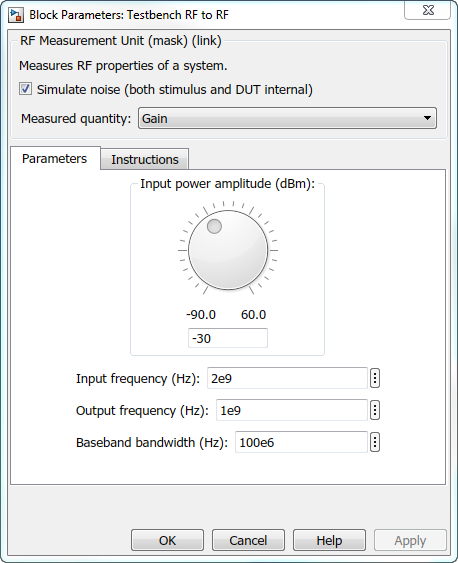Viewport: 458px width, 563px height.
Task: Click the Cancel button
Action: click(x=248, y=540)
